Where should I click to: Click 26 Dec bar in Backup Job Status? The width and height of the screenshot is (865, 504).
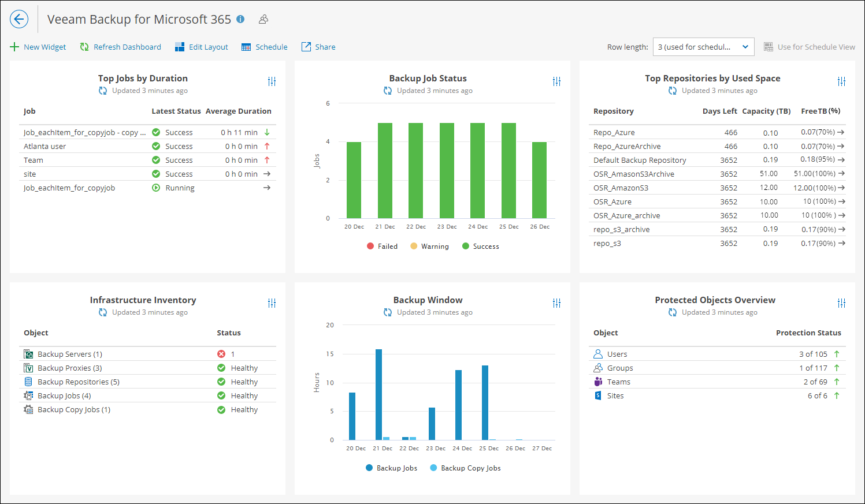[x=540, y=180]
